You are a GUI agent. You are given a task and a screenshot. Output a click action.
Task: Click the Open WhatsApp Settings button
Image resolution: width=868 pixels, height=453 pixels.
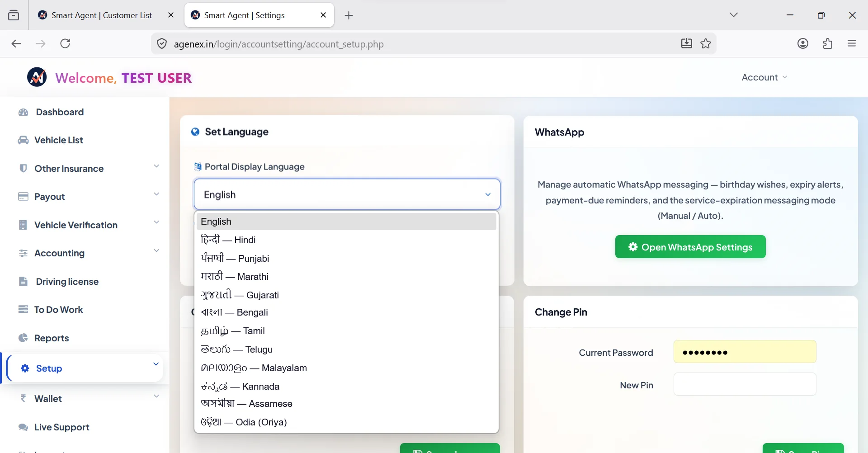pos(690,247)
